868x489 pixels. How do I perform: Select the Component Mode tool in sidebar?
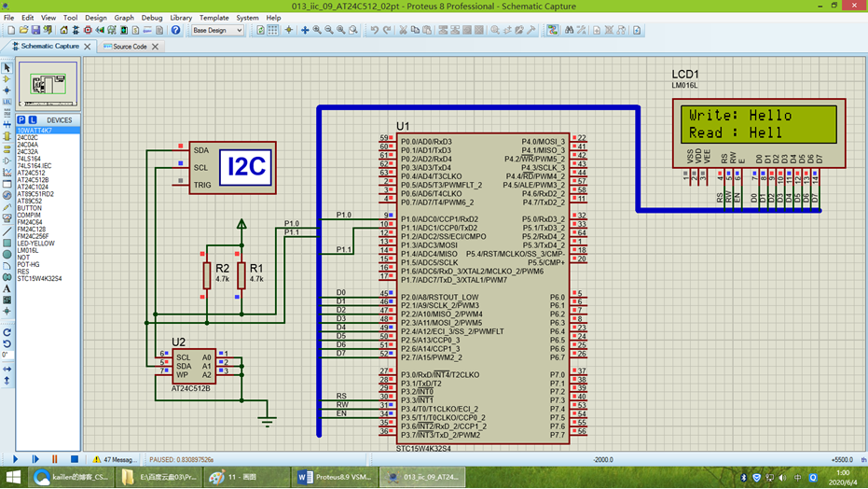[7, 78]
